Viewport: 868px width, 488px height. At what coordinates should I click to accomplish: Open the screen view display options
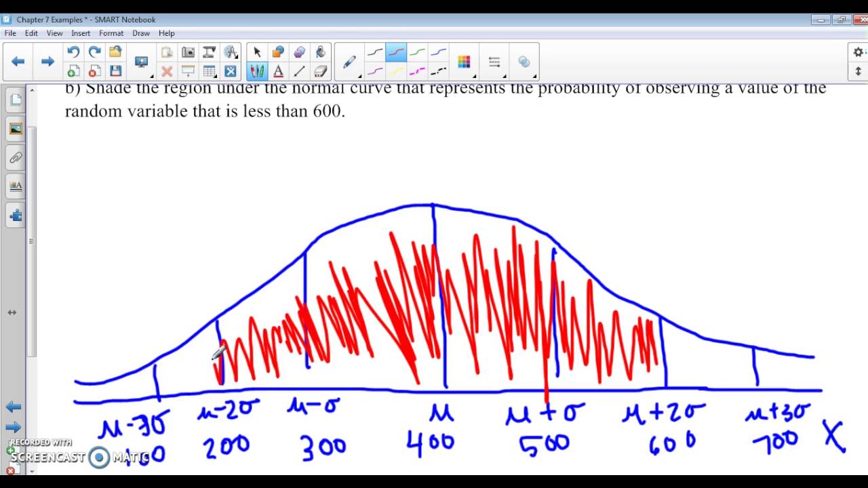(142, 62)
